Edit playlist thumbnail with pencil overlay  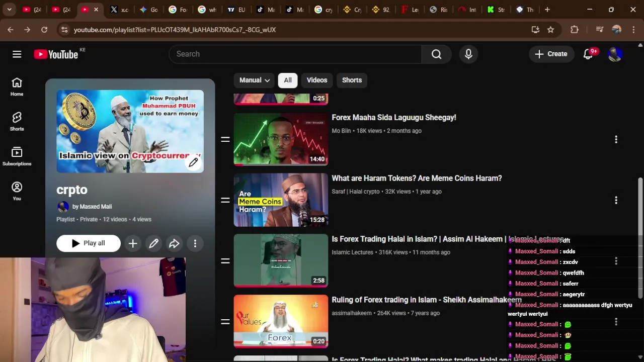pyautogui.click(x=193, y=162)
